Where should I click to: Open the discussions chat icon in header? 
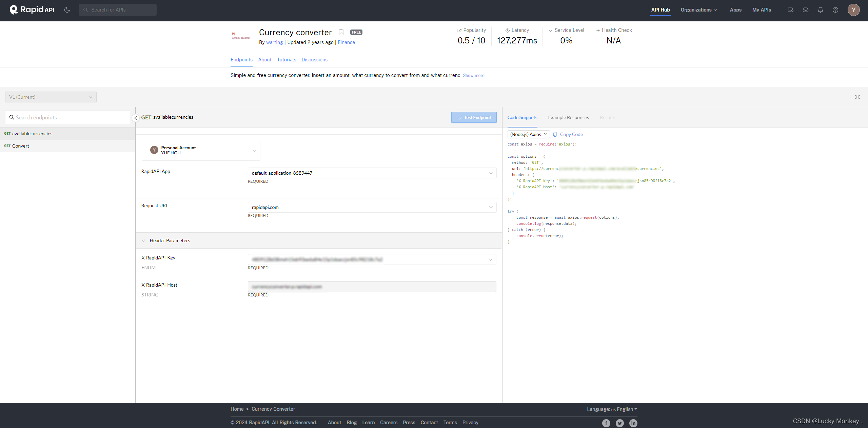790,10
